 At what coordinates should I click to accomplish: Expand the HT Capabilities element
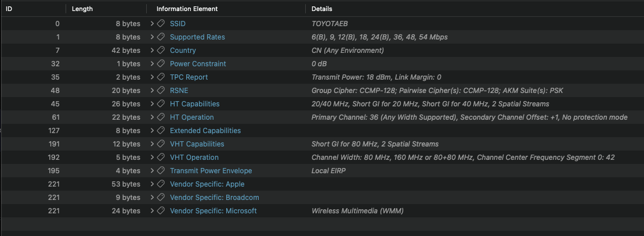152,104
